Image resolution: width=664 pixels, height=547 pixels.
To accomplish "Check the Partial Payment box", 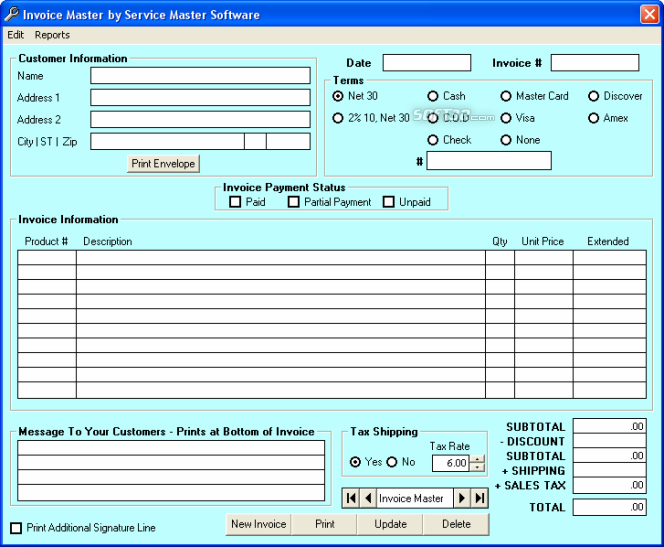I will tap(293, 202).
